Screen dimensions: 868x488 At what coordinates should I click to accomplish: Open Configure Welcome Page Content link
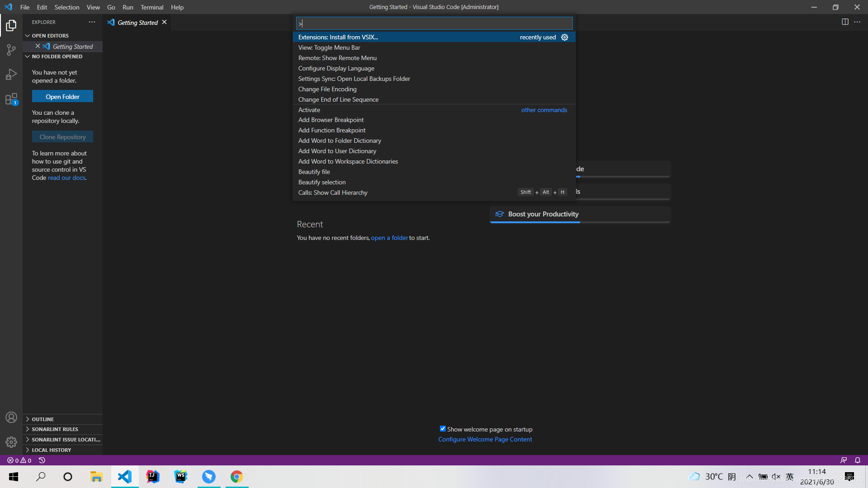pyautogui.click(x=485, y=439)
